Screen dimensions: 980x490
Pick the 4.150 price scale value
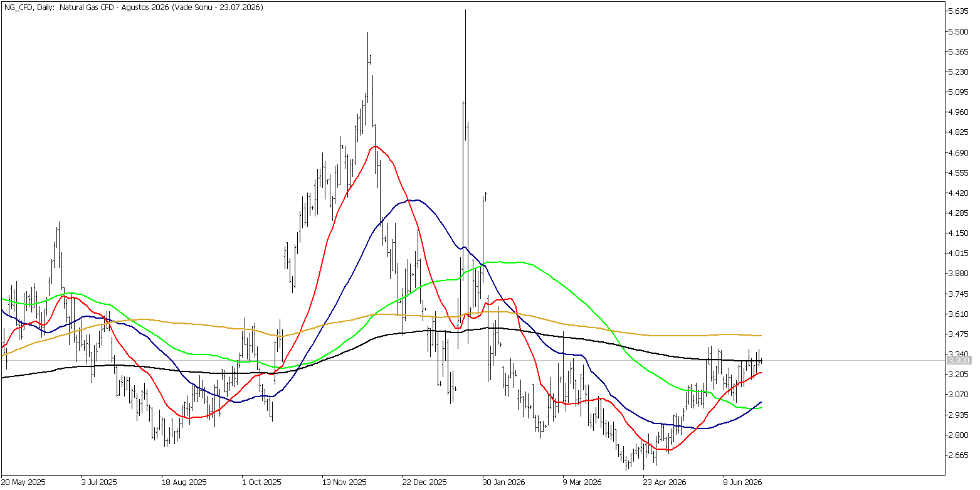pos(959,233)
